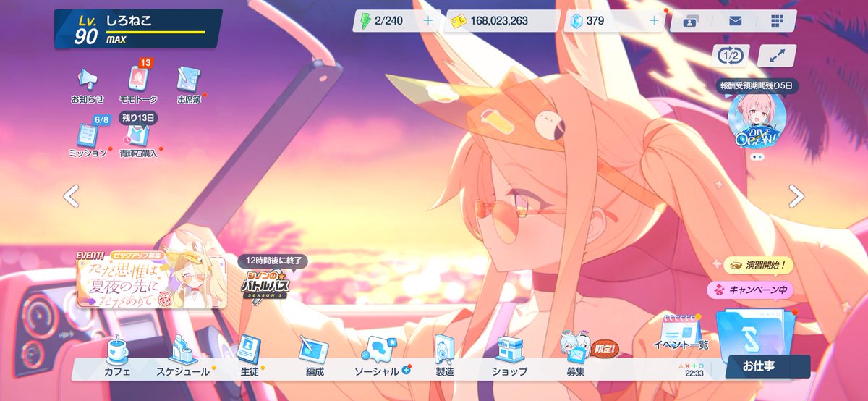Tap the キャンペーン中 campaign notice

749,290
